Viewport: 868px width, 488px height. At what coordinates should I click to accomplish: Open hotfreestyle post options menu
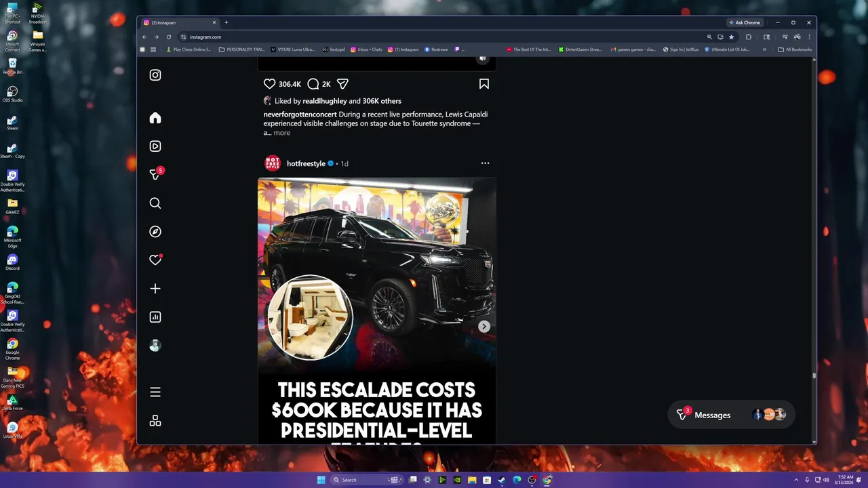pyautogui.click(x=485, y=163)
